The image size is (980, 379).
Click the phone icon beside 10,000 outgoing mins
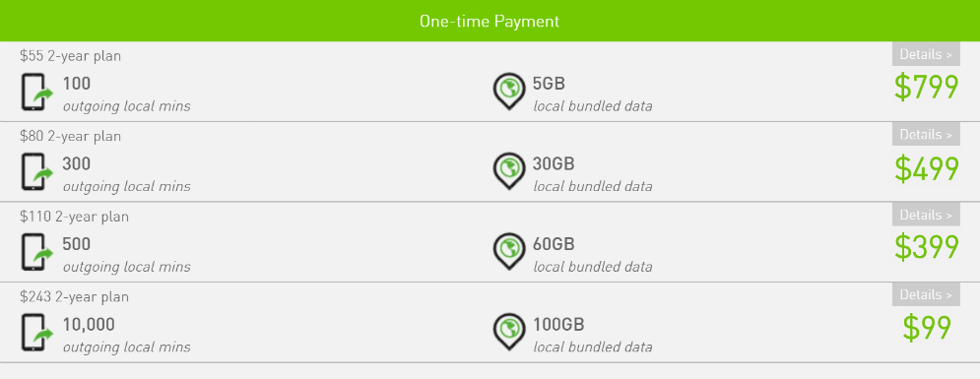(37, 333)
